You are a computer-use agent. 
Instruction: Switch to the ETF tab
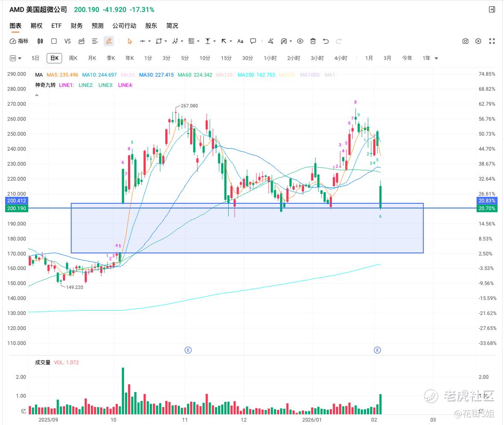pyautogui.click(x=56, y=26)
